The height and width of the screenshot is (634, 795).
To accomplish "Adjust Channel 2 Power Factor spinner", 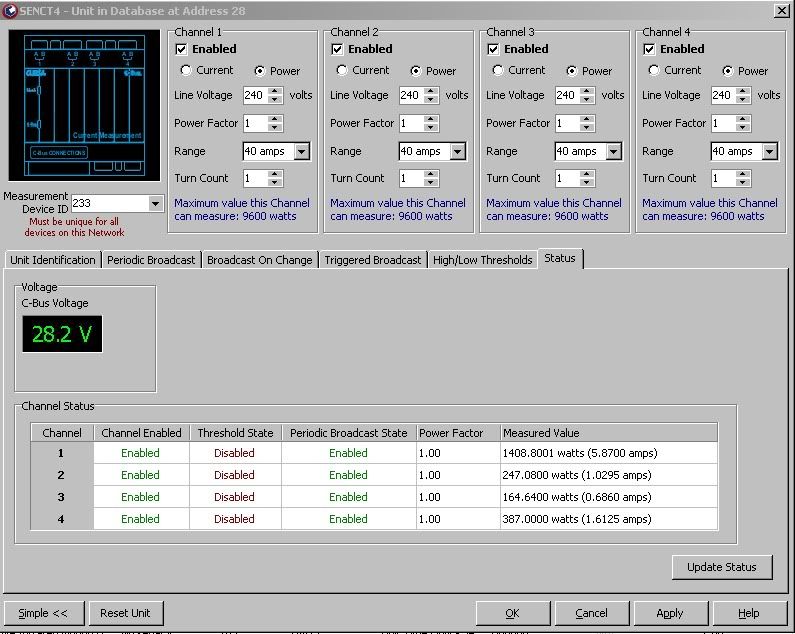I will point(431,123).
